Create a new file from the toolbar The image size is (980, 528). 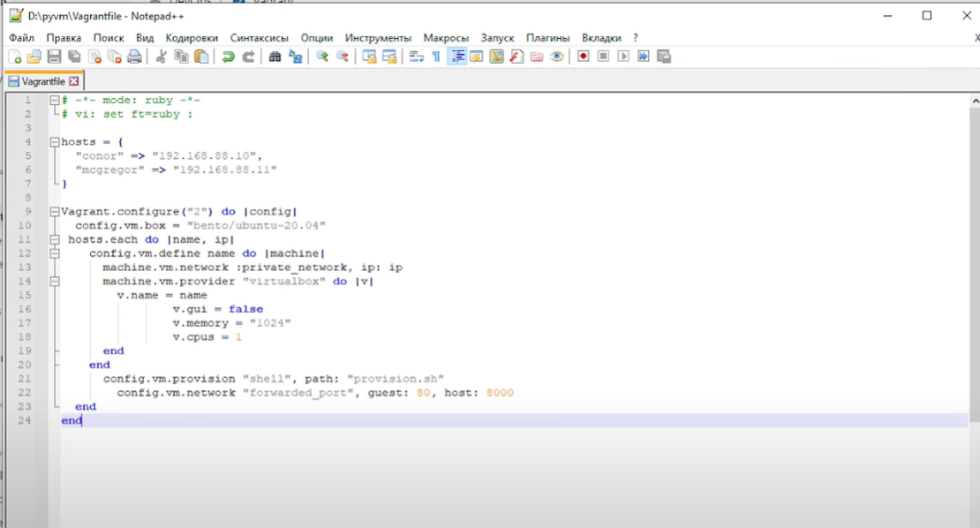(x=13, y=57)
